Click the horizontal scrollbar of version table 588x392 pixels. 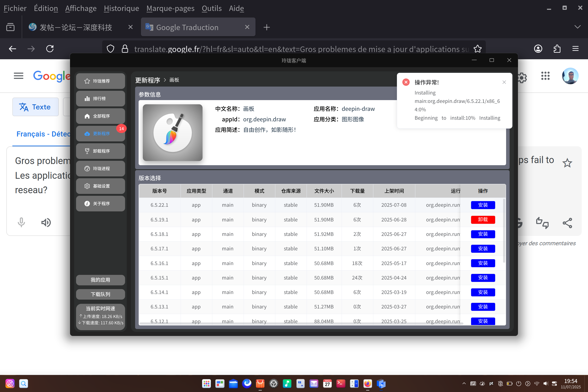[301, 323]
